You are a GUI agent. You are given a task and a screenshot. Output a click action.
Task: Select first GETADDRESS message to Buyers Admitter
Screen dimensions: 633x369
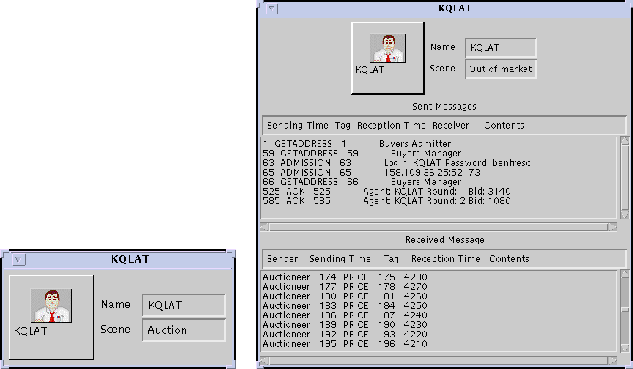[x=357, y=144]
